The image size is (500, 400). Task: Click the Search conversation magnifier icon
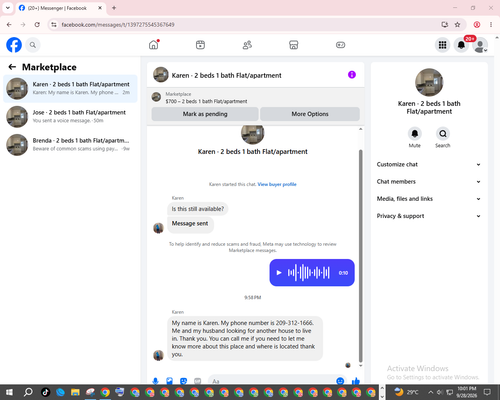tap(443, 134)
